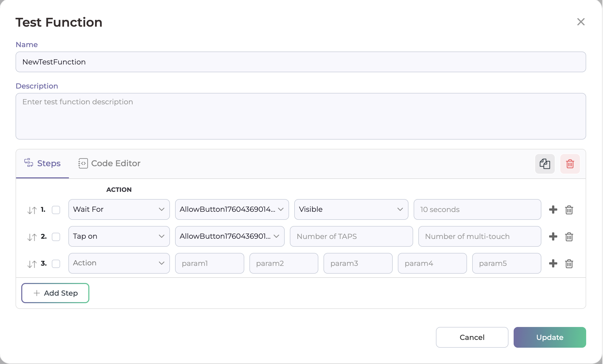Click reorder arrows for step 1
This screenshot has width=603, height=364.
pyautogui.click(x=32, y=210)
